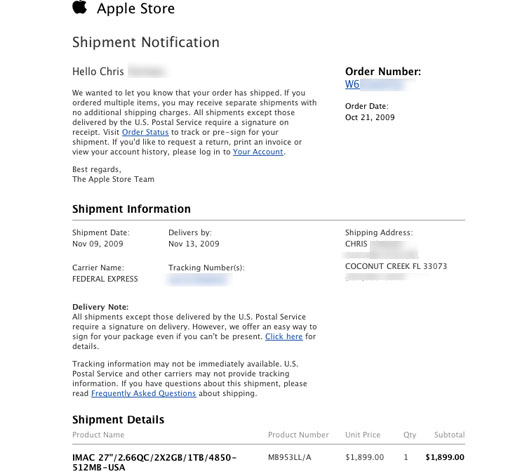
Task: Open the Order Status link
Action: click(x=145, y=132)
